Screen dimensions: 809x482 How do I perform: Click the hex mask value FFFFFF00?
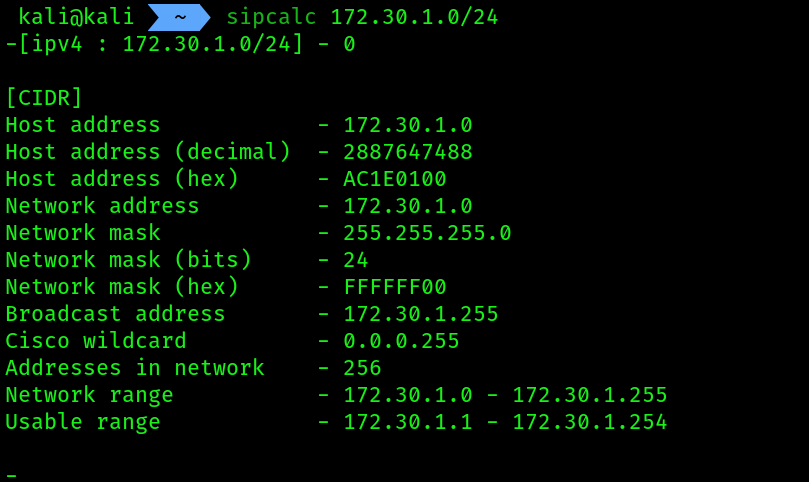point(395,287)
